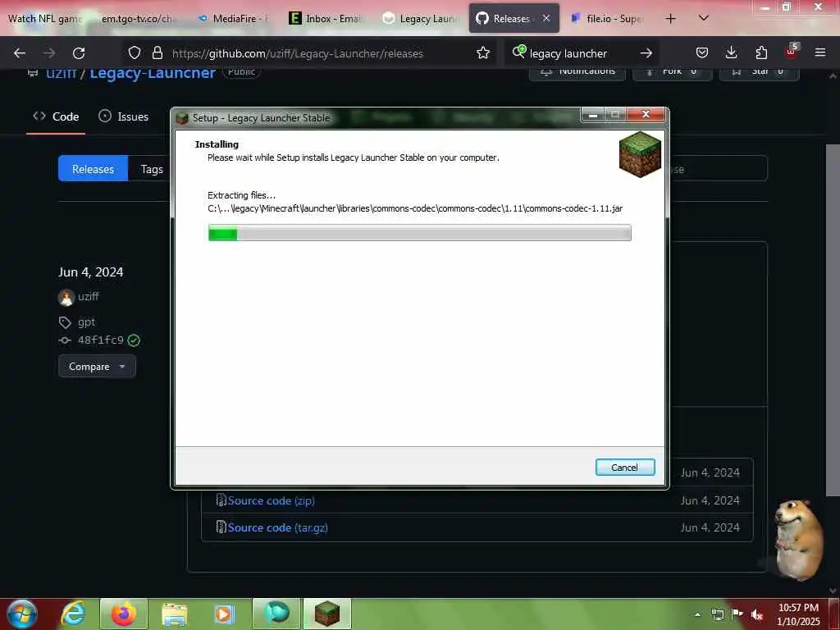
Task: Open Windows Media Player from taskbar
Action: [x=225, y=614]
